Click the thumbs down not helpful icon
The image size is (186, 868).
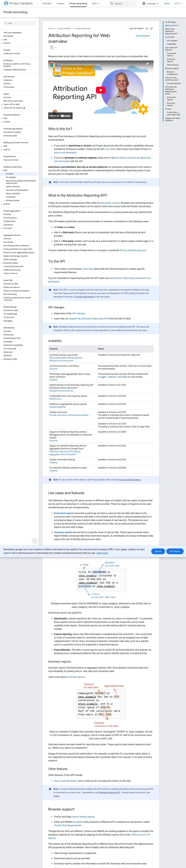(x=151, y=29)
